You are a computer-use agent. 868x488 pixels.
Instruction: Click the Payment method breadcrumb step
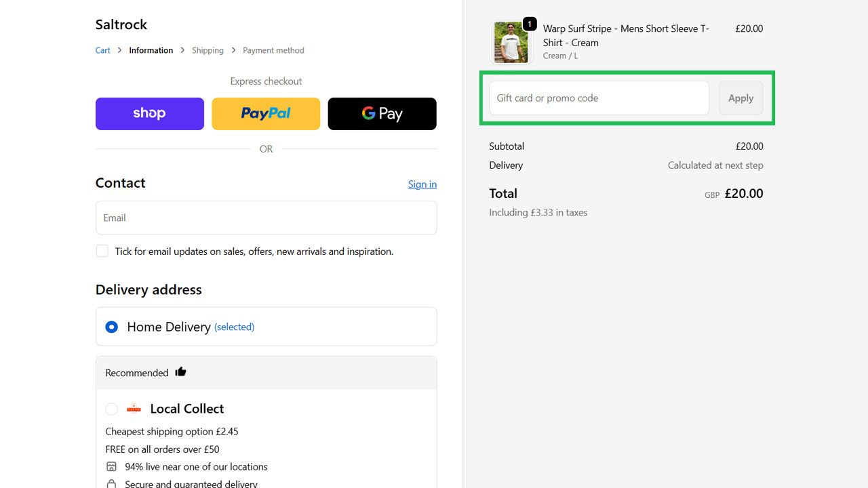pyautogui.click(x=273, y=49)
